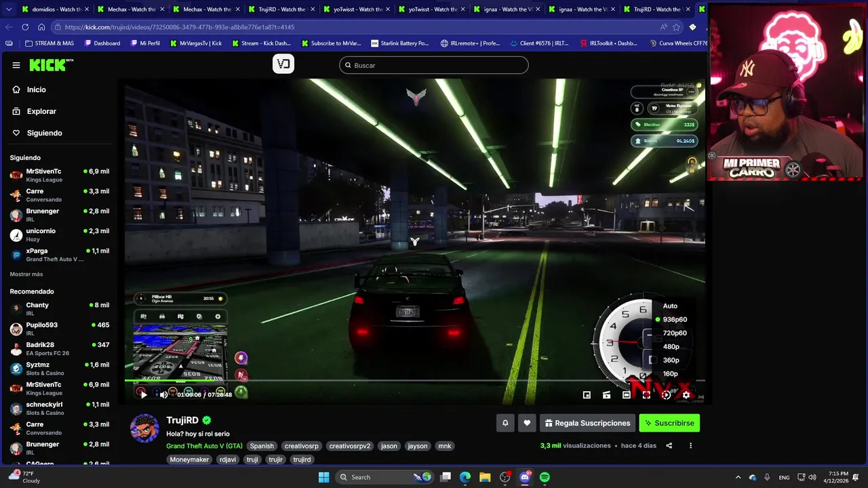Follow TrujiRD with the heart button
868x488 pixels.
(x=527, y=423)
